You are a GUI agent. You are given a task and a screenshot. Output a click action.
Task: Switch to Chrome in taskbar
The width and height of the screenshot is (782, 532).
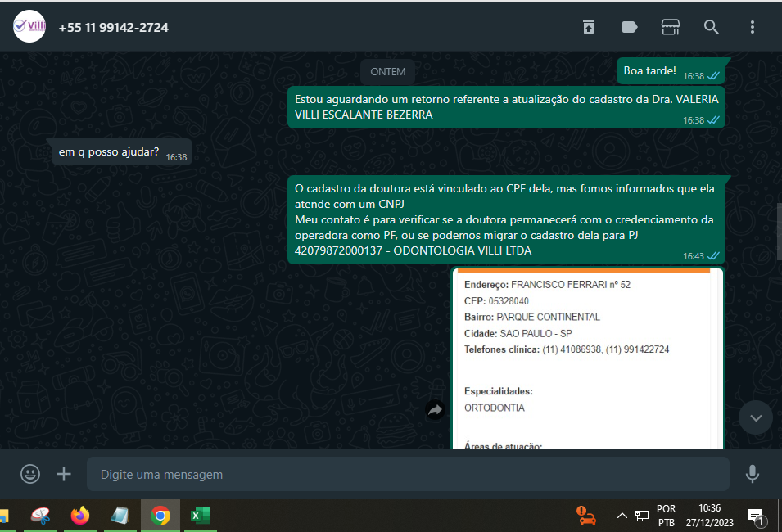pos(160,516)
